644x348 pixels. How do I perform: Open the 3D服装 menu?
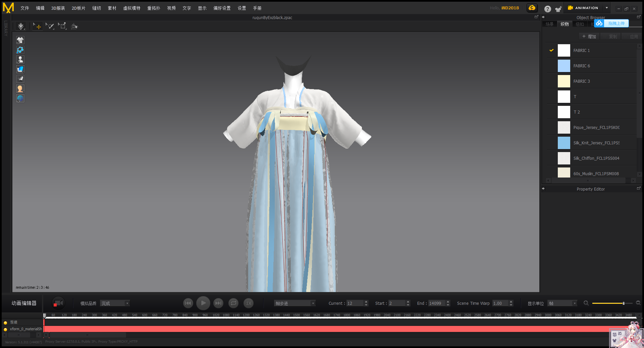pyautogui.click(x=58, y=8)
